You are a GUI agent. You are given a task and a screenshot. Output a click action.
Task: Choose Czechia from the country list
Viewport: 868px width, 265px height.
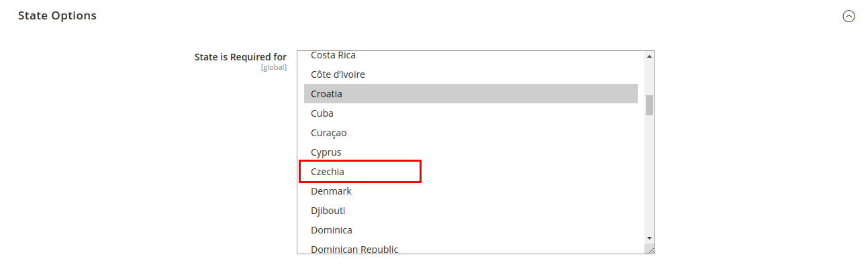pos(471,172)
